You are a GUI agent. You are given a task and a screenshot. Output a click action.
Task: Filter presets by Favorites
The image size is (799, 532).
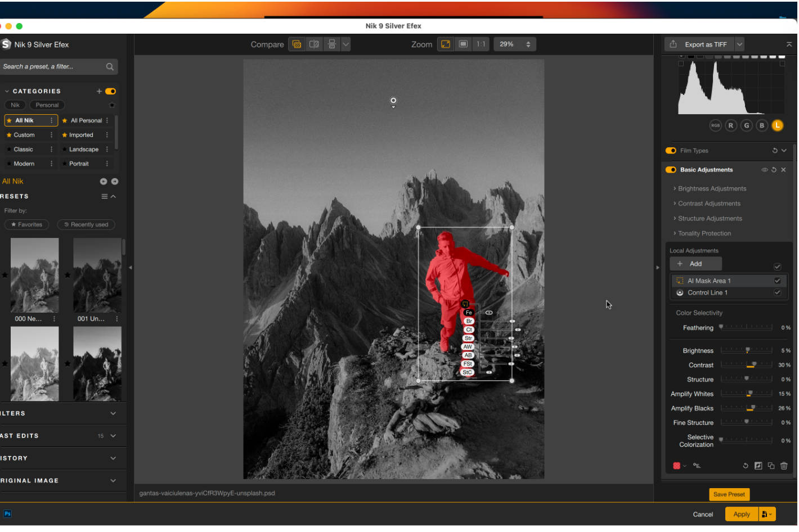[27, 225]
